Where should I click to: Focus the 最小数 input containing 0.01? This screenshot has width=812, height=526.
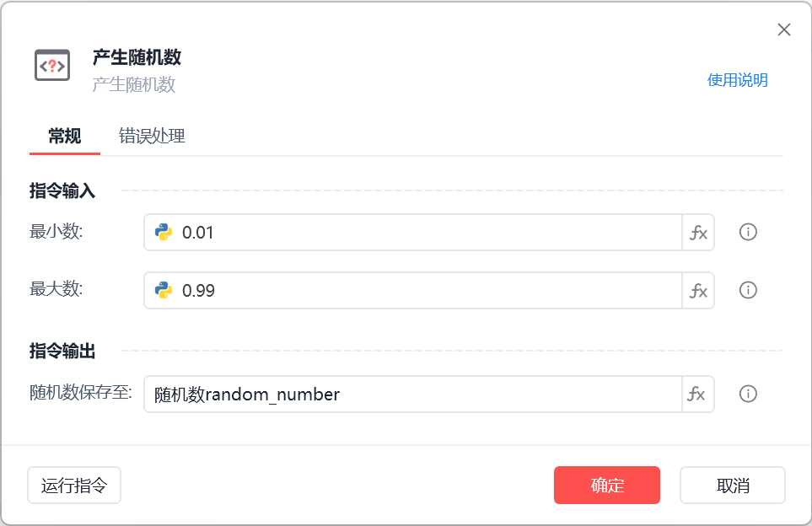[x=422, y=233]
